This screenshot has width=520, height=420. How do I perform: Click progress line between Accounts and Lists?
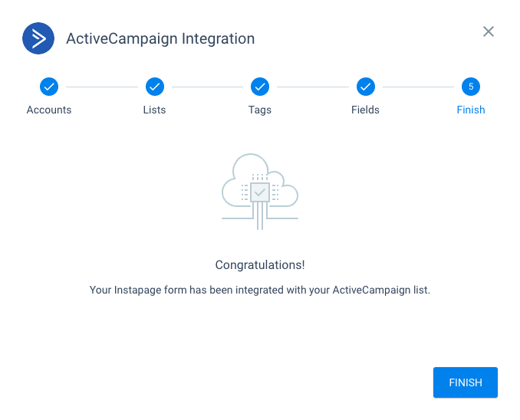pos(102,87)
